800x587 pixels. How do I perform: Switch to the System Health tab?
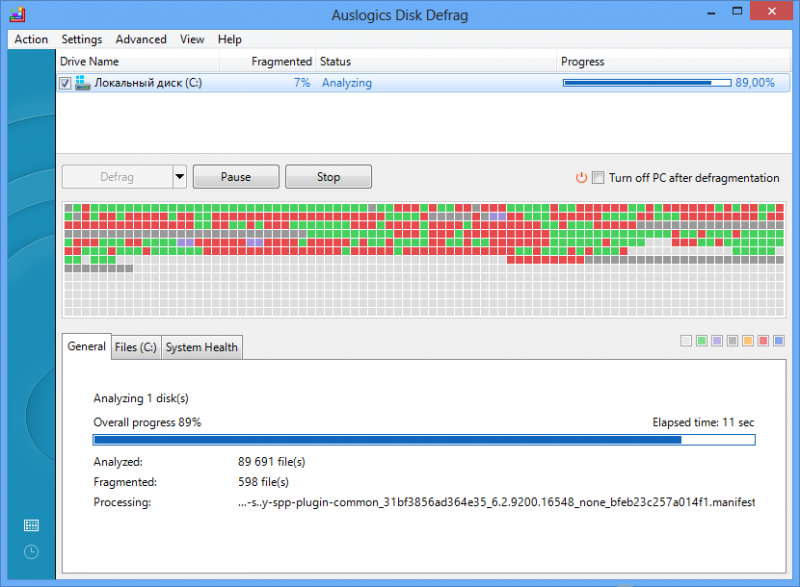202,347
